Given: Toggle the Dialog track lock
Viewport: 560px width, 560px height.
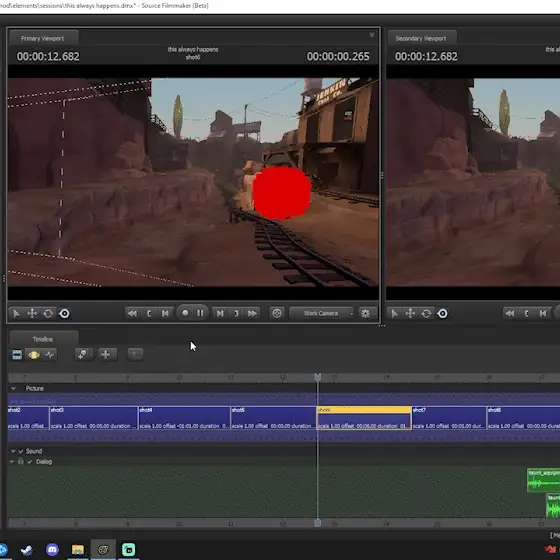Looking at the screenshot, I should point(20,461).
